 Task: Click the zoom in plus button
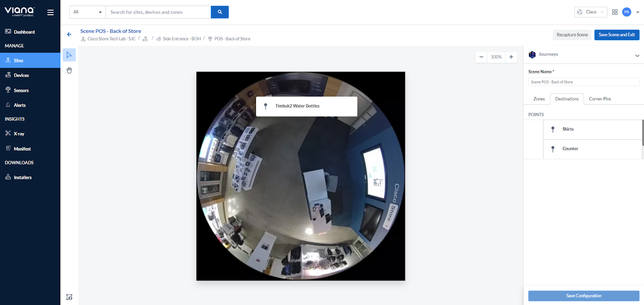[x=511, y=57]
